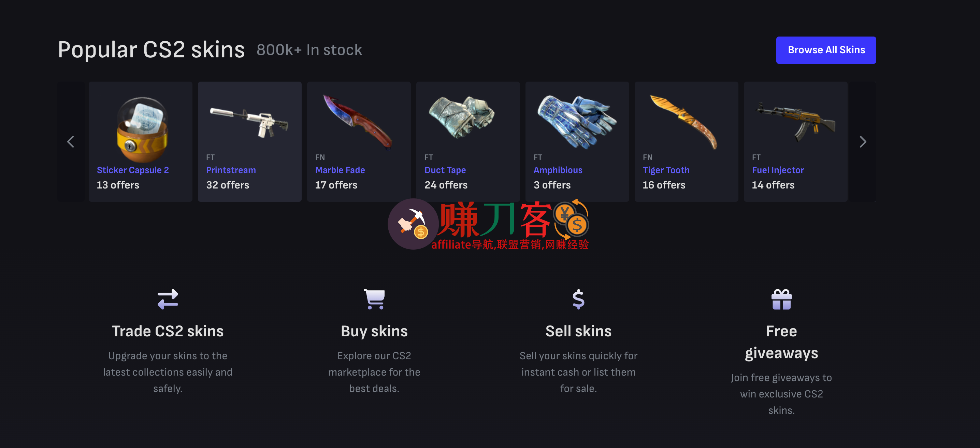
Task: Click the Duct Tape hand wraps image
Action: (461, 116)
